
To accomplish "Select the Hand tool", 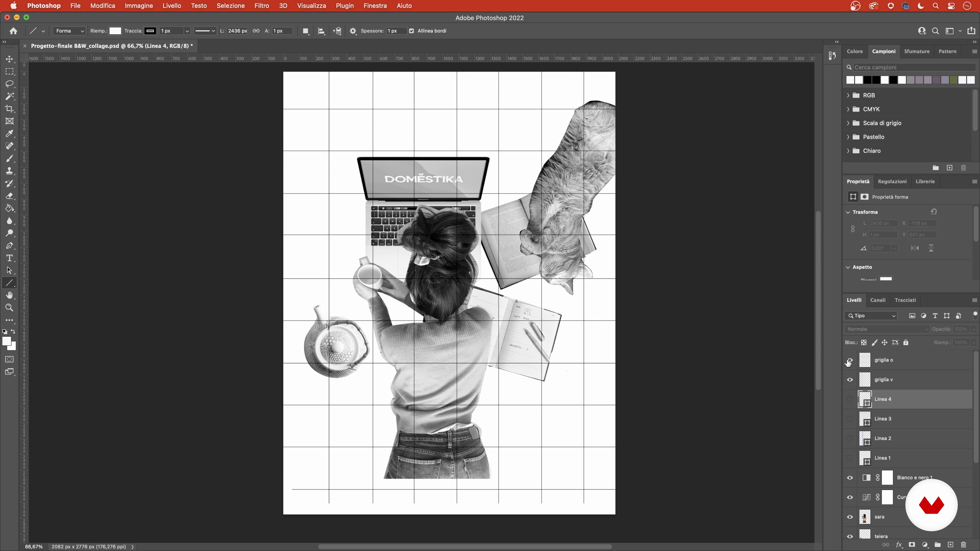I will [9, 295].
